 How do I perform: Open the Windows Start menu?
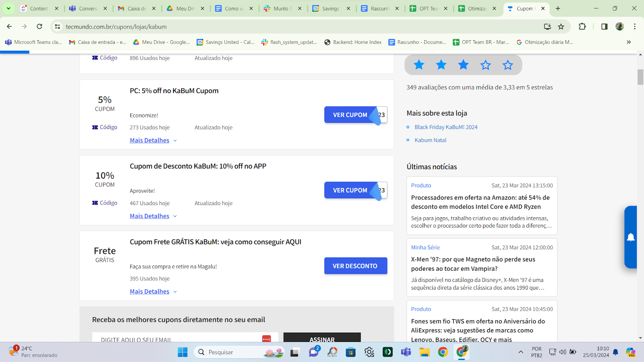(x=182, y=352)
